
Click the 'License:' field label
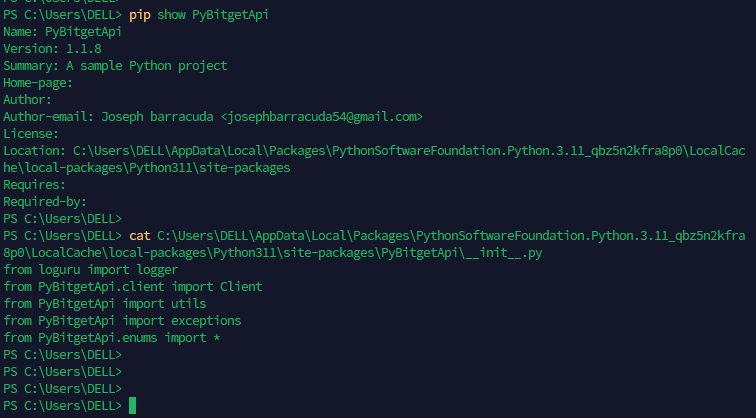[x=31, y=134]
